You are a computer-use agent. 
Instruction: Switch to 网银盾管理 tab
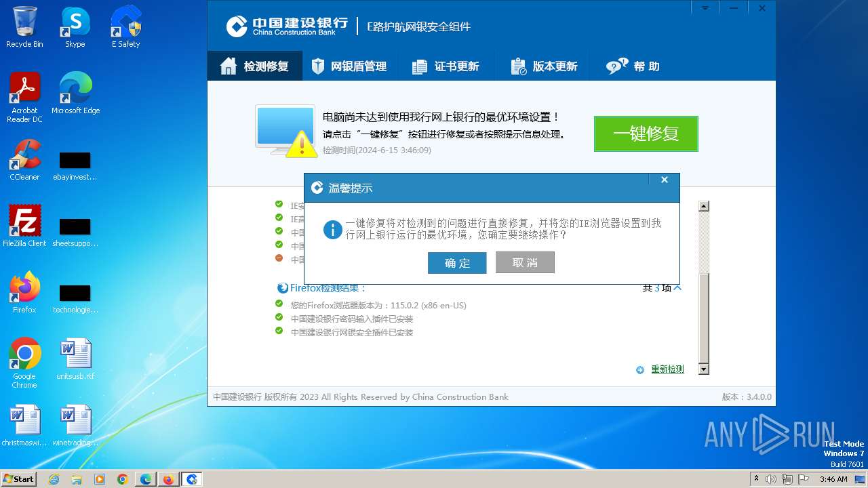click(349, 66)
